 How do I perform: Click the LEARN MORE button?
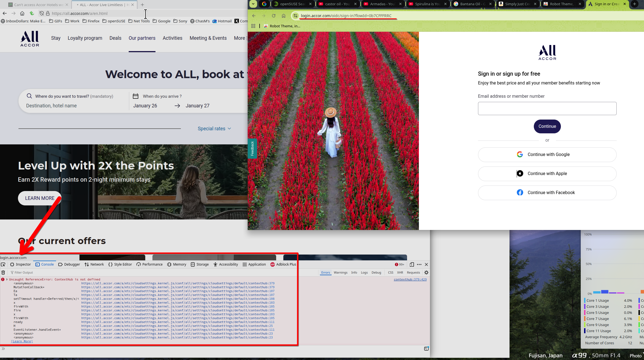[x=40, y=198]
